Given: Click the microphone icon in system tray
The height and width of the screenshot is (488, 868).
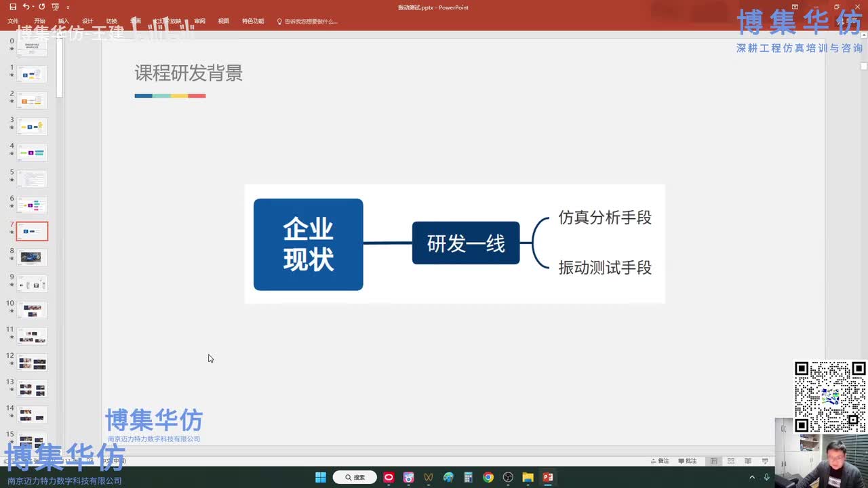Looking at the screenshot, I should (x=767, y=477).
